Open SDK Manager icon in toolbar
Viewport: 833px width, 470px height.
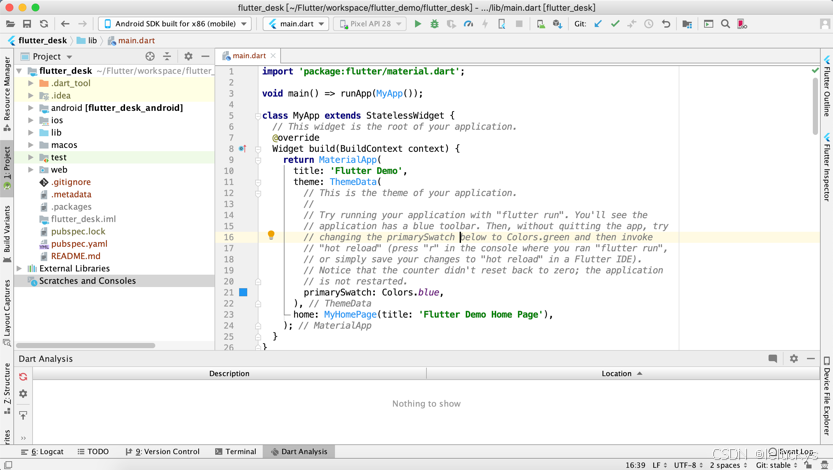(557, 24)
